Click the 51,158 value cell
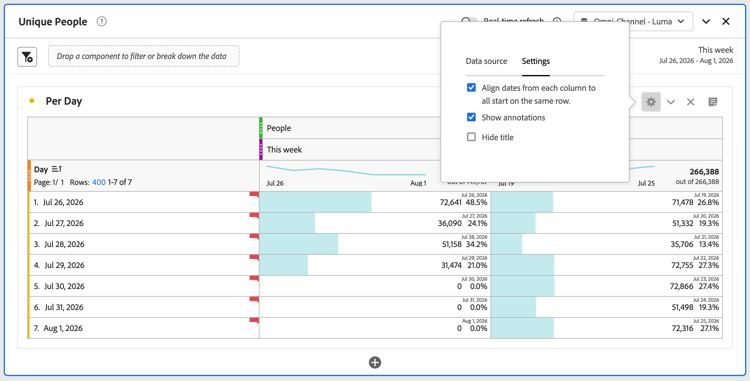The width and height of the screenshot is (750, 381). pos(375,244)
